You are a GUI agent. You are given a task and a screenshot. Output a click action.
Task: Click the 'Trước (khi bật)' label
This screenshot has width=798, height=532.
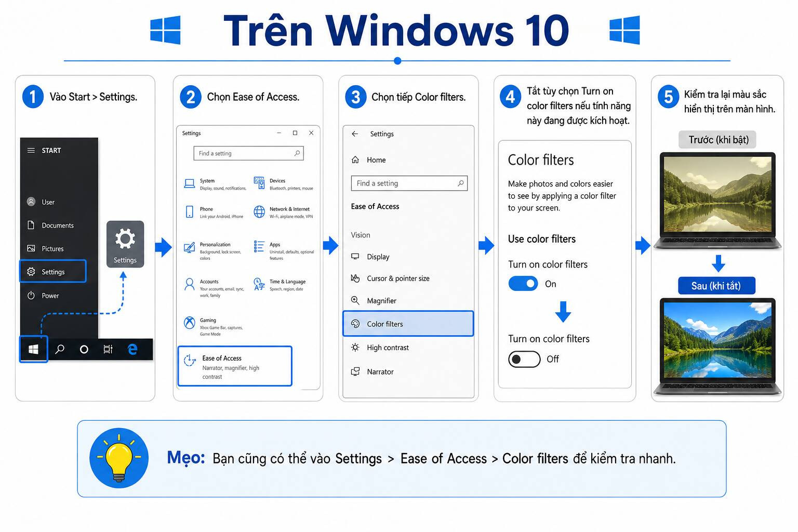[x=718, y=140]
